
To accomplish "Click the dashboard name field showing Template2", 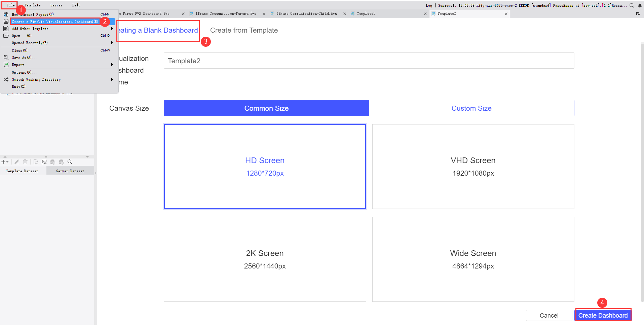I will [x=368, y=61].
